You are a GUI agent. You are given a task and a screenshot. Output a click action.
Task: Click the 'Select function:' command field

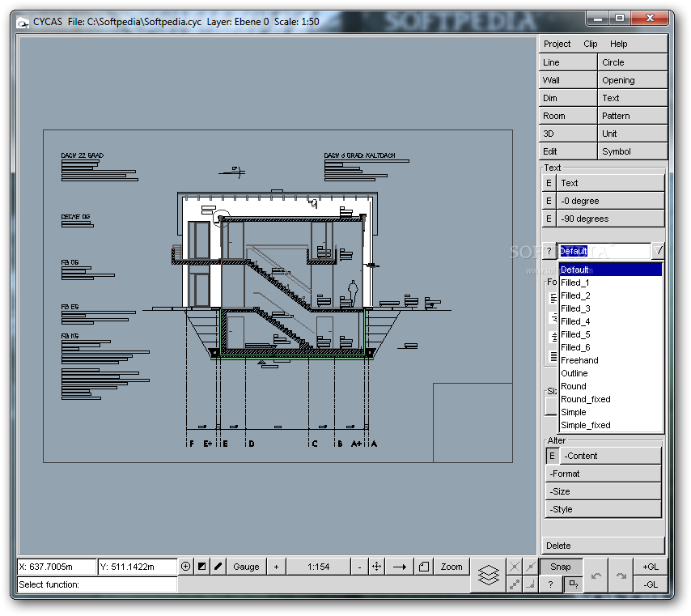pos(97,584)
